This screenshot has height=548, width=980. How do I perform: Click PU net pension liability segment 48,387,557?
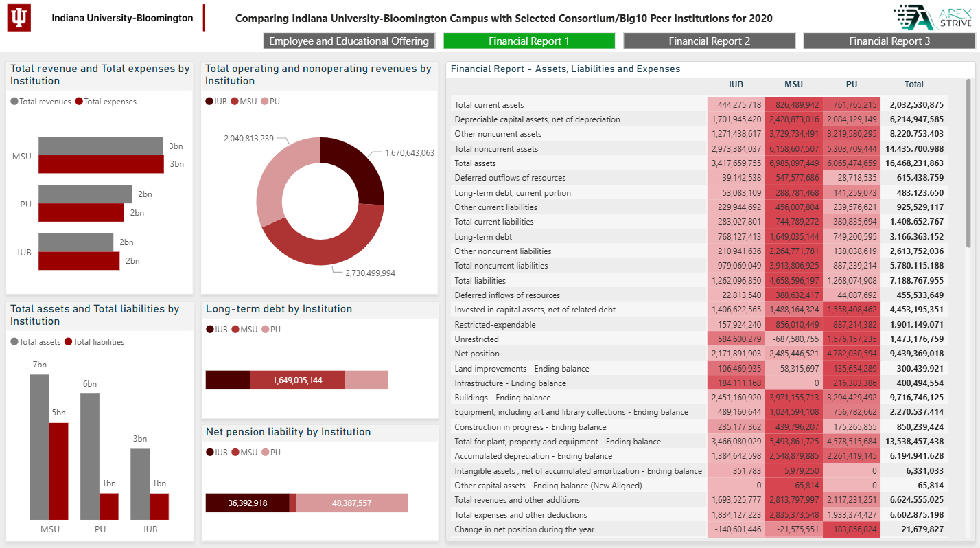352,503
